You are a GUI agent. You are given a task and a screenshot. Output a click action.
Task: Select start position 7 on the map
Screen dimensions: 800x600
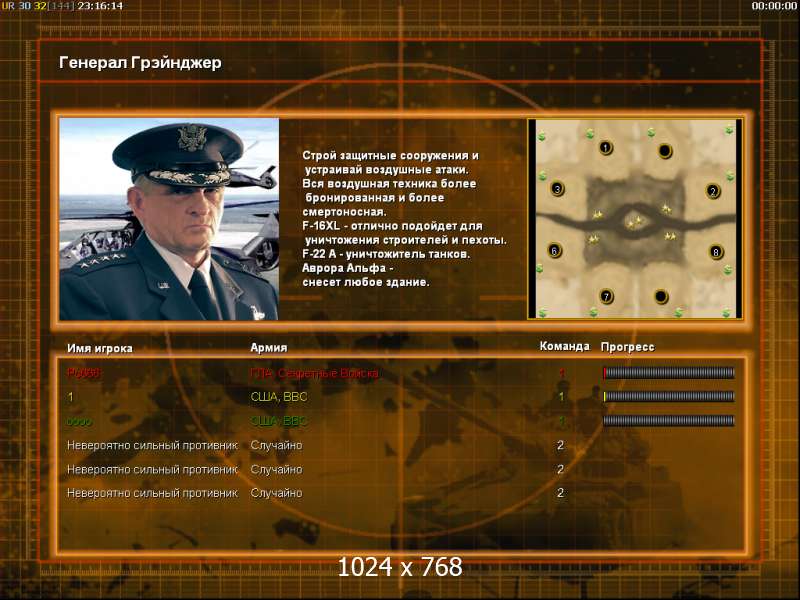click(x=606, y=296)
